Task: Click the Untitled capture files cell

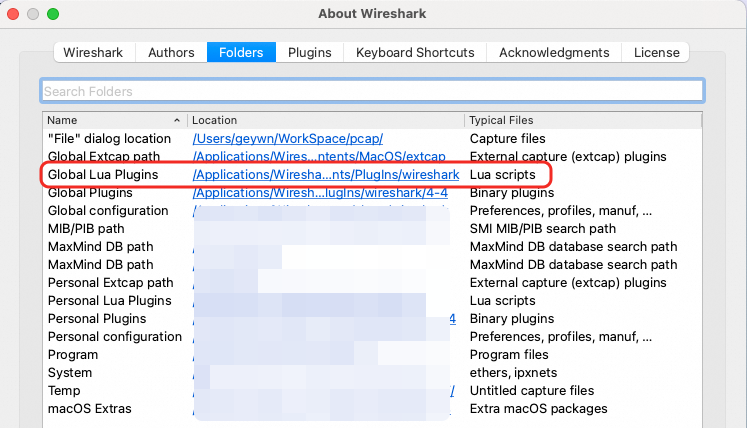Action: [x=532, y=391]
